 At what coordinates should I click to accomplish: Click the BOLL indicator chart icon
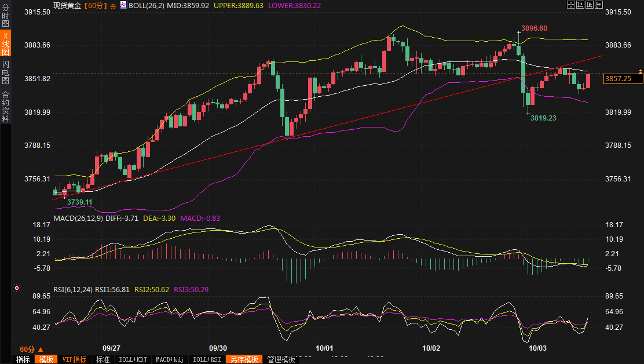(x=123, y=5)
